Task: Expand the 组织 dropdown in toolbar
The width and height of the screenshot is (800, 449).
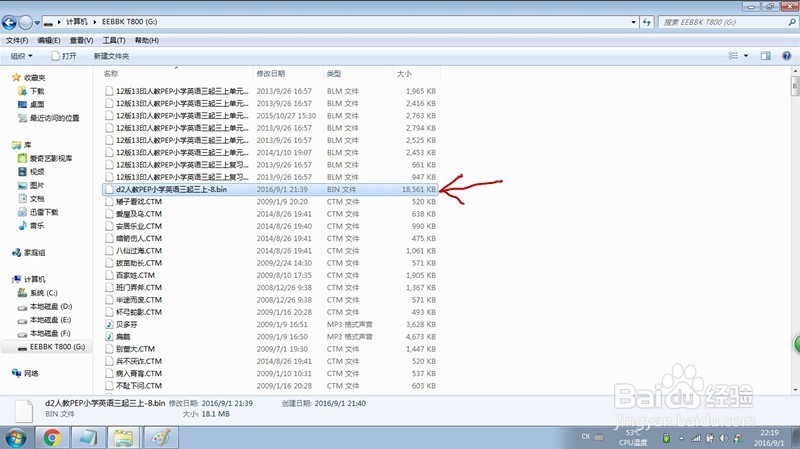Action: point(21,56)
